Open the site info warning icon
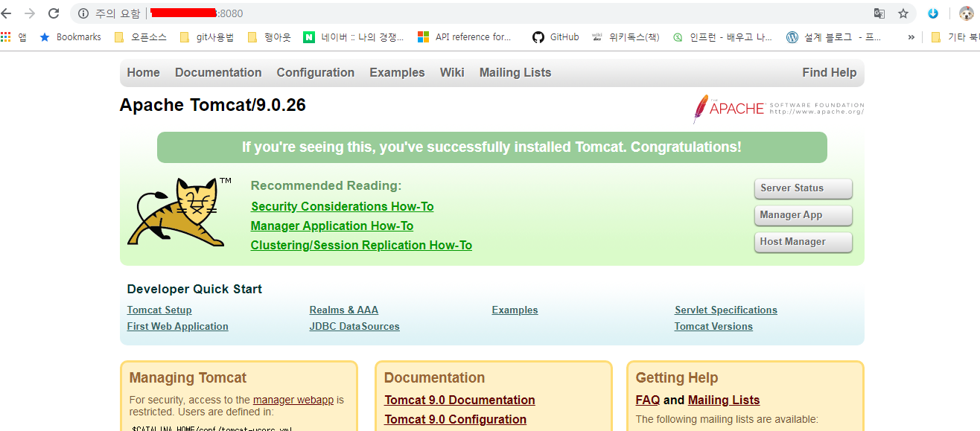Viewport: 980px width, 431px height. click(x=83, y=13)
